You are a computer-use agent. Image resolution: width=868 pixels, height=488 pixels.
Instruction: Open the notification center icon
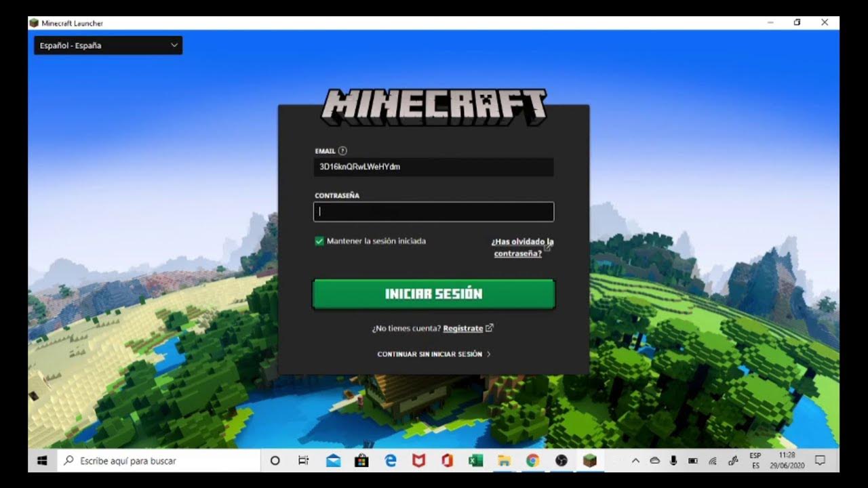point(820,461)
